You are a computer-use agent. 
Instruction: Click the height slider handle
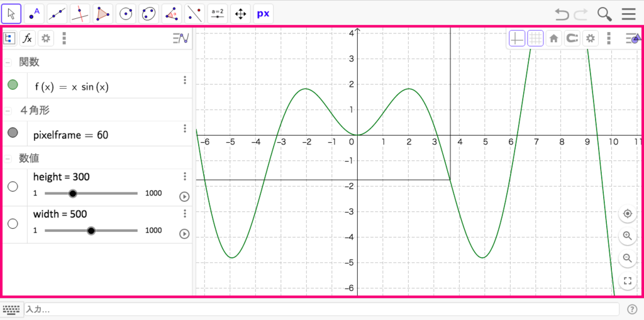coord(73,194)
